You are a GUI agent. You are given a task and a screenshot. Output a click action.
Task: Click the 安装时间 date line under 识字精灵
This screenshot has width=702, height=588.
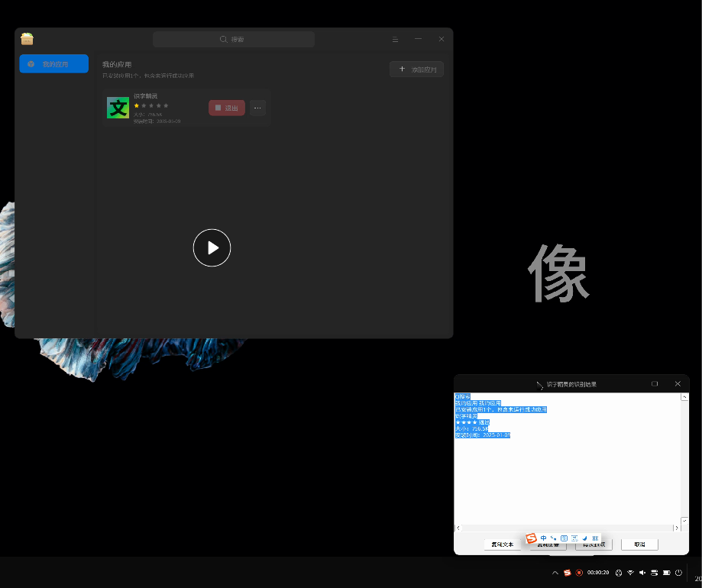coord(157,121)
